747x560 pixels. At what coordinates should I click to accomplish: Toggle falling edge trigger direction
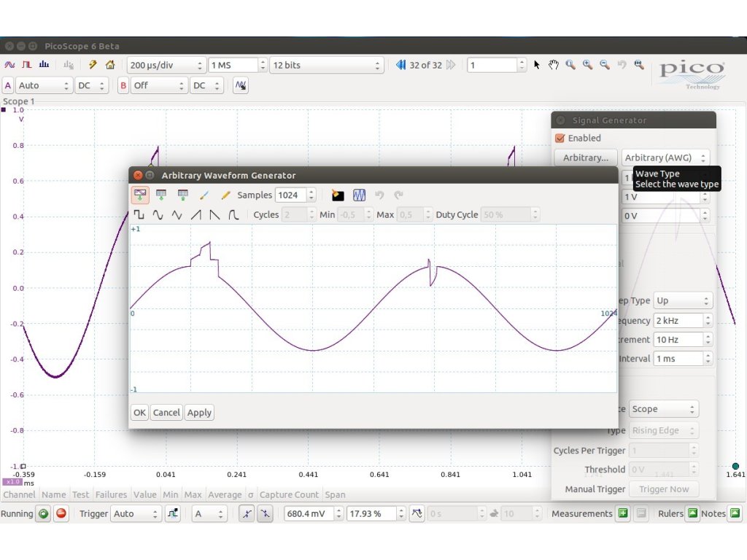[x=265, y=514]
